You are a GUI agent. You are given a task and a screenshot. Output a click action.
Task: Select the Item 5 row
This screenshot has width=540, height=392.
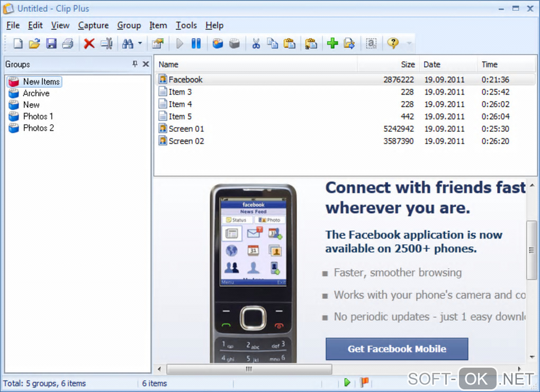click(345, 116)
